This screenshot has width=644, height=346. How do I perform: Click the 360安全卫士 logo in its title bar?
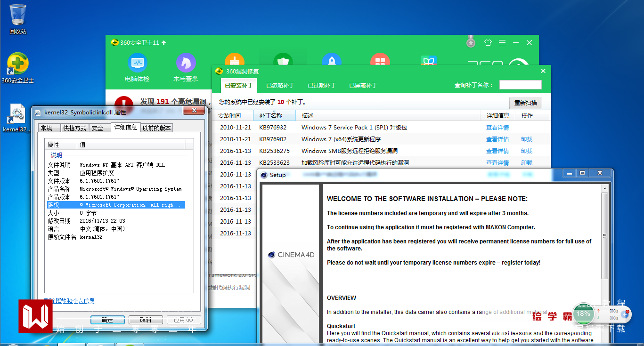pyautogui.click(x=114, y=42)
